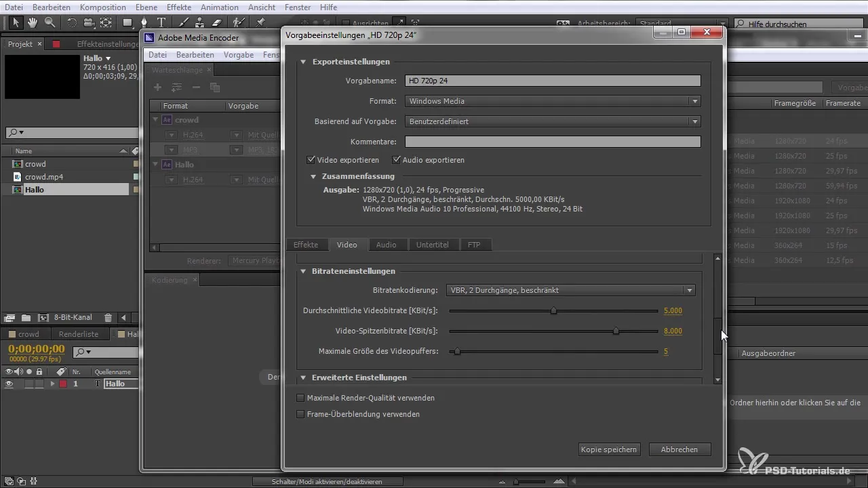
Task: Toggle the Audio exportieren checkbox
Action: coord(396,160)
